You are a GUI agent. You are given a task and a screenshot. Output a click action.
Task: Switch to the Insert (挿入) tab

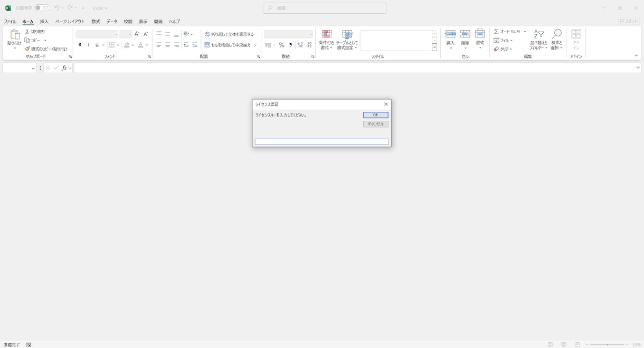44,22
